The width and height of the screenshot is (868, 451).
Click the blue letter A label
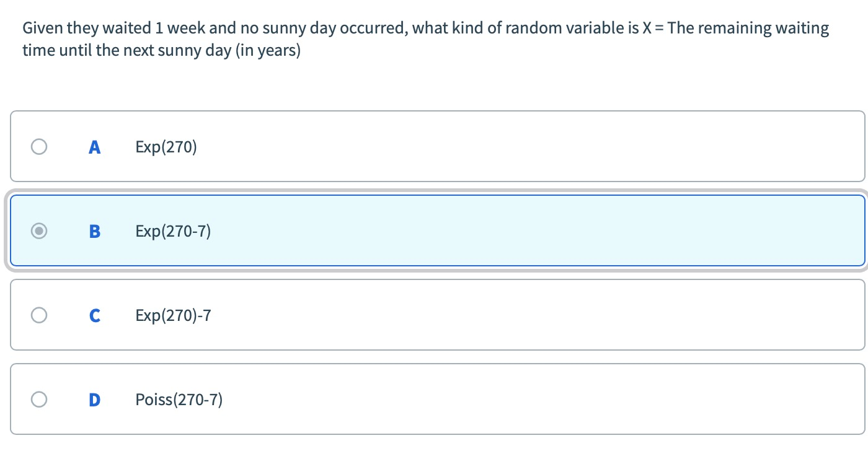(94, 147)
